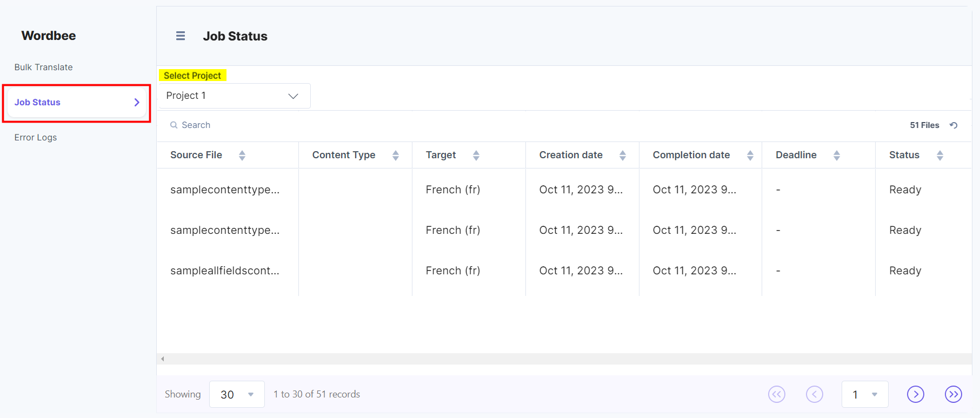Open Bulk Translate in the sidebar

[44, 67]
